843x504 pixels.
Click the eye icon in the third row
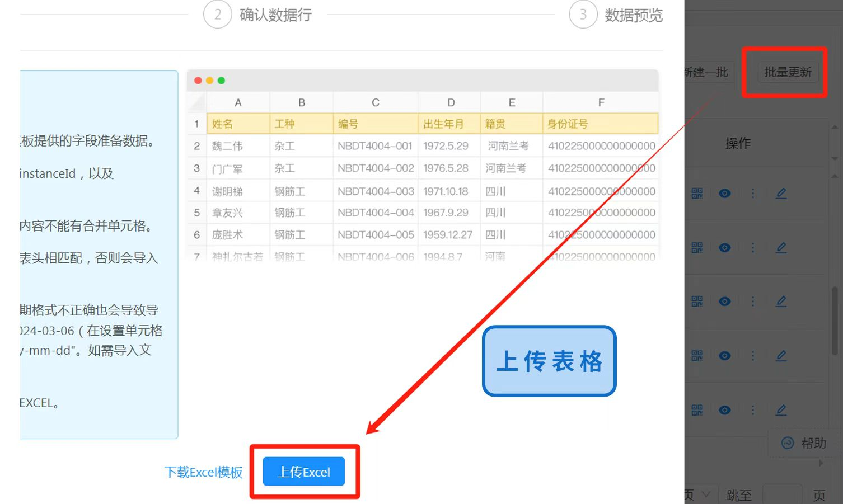tap(724, 301)
